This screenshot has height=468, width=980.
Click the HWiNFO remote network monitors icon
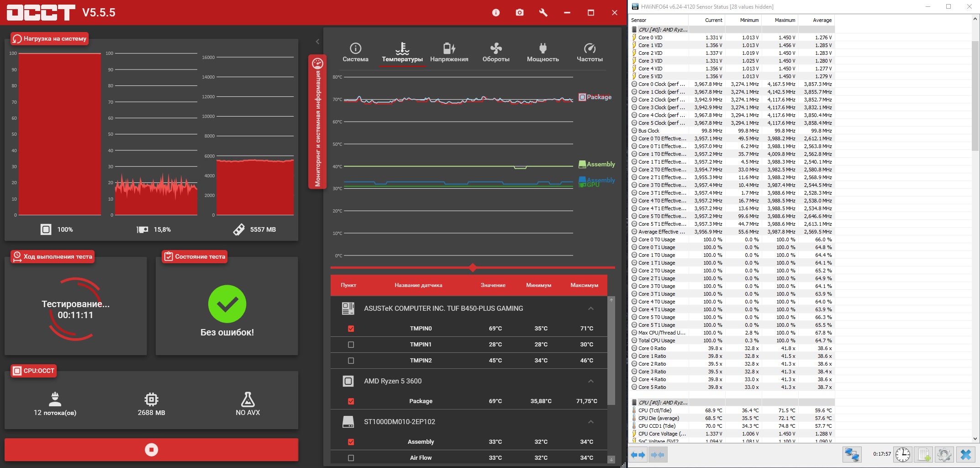click(852, 454)
